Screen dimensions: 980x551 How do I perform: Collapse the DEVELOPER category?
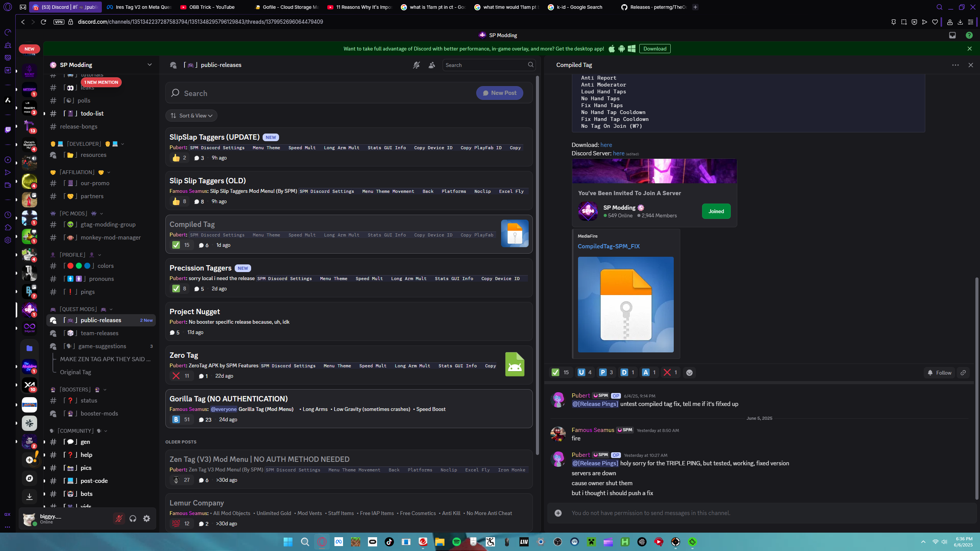tap(87, 144)
